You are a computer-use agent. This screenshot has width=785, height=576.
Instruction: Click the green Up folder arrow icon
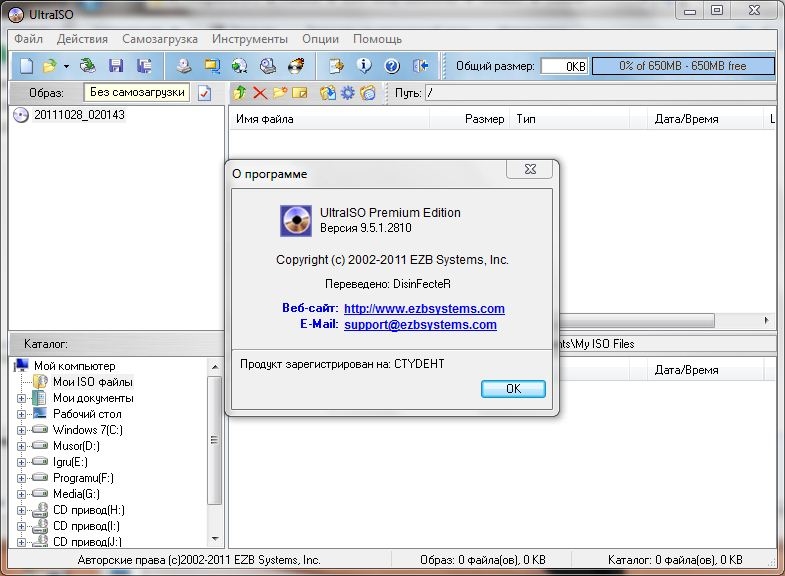pos(239,93)
